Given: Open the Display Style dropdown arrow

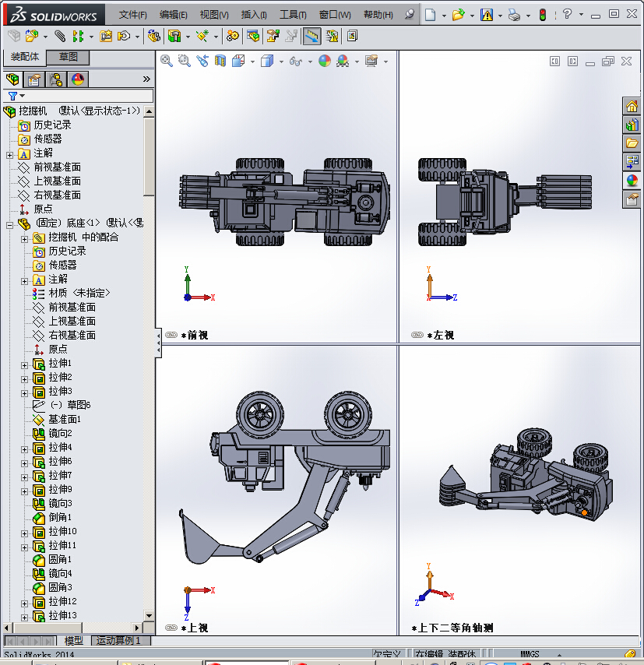Looking at the screenshot, I should pos(281,62).
